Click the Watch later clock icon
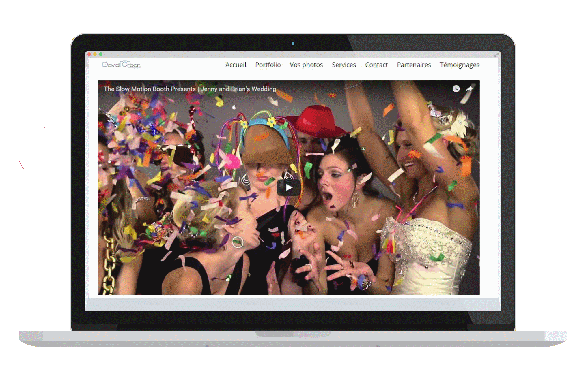 pos(456,89)
